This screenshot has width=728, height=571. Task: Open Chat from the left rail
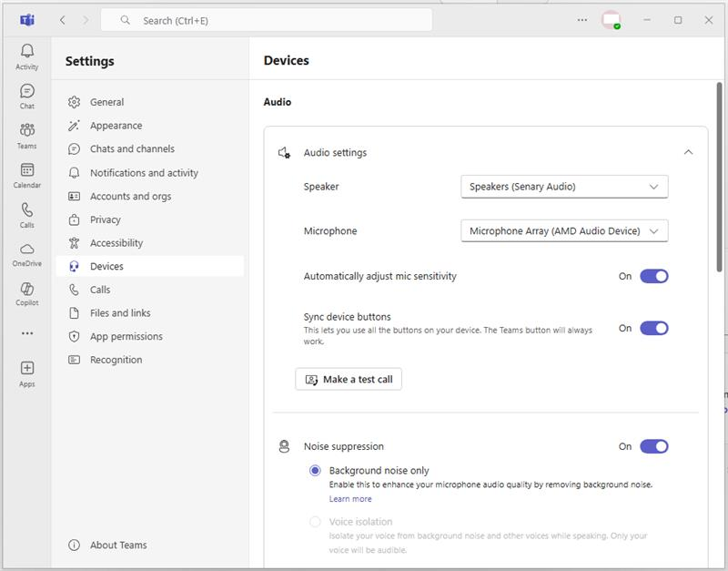(27, 96)
